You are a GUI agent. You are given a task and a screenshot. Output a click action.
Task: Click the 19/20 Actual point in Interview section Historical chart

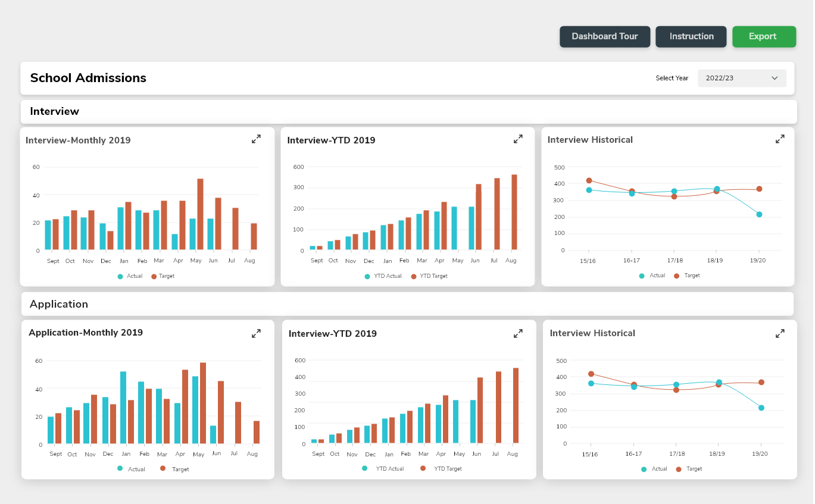tap(759, 214)
